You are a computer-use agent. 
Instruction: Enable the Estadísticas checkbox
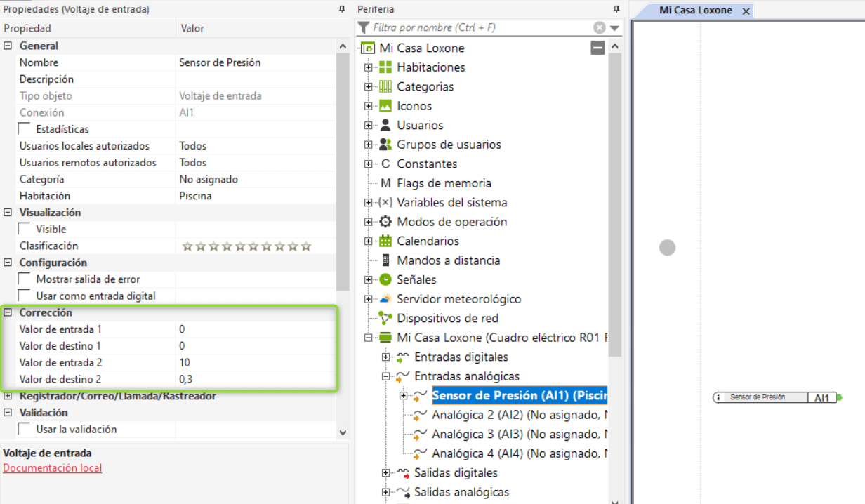coord(25,129)
